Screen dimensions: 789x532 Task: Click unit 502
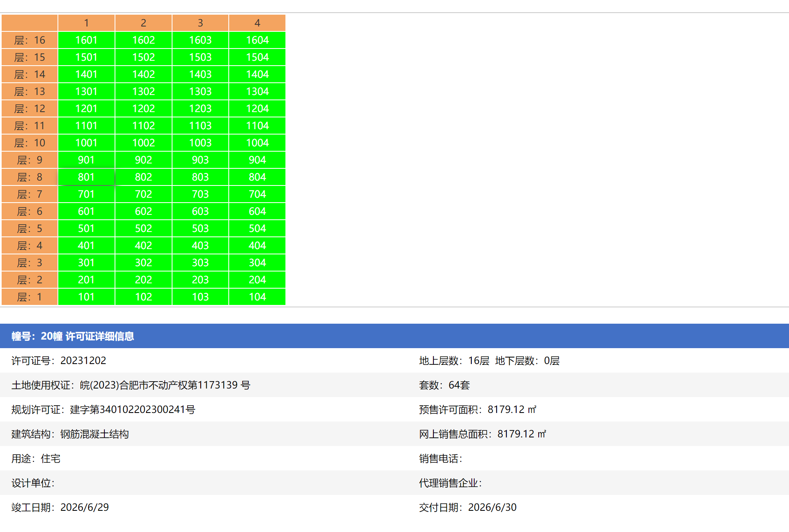[144, 228]
